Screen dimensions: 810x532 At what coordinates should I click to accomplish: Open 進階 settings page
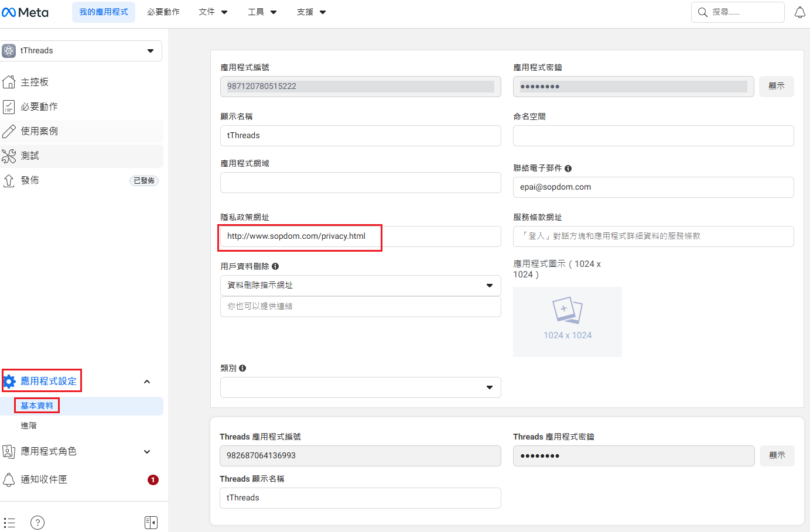click(29, 425)
